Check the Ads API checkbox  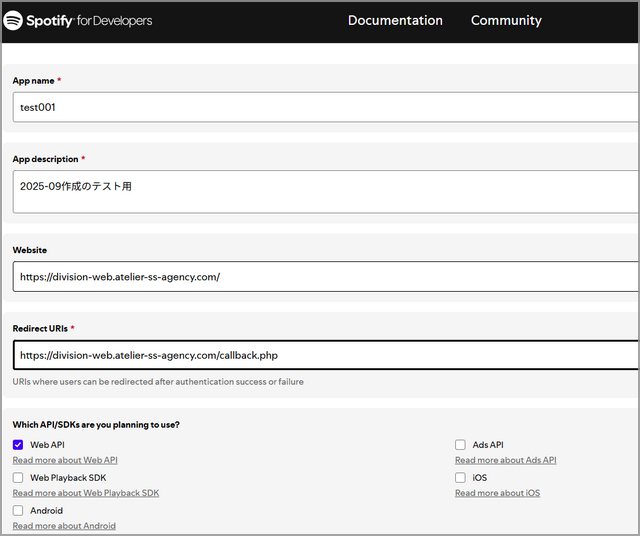click(460, 445)
